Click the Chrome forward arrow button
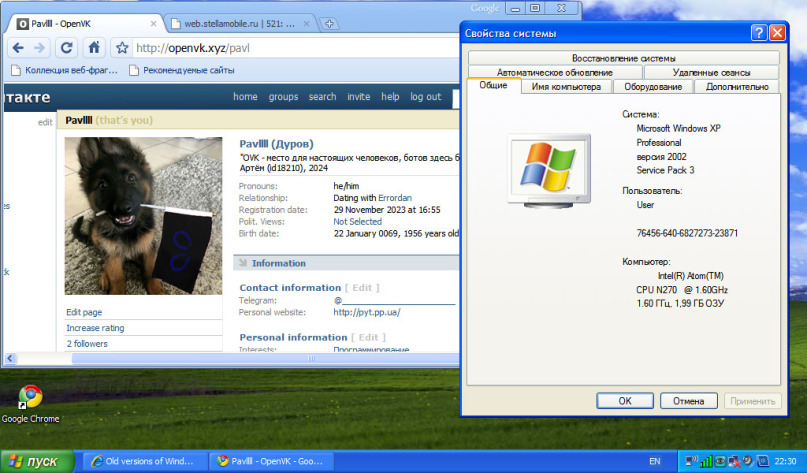The image size is (807, 473). click(x=41, y=47)
